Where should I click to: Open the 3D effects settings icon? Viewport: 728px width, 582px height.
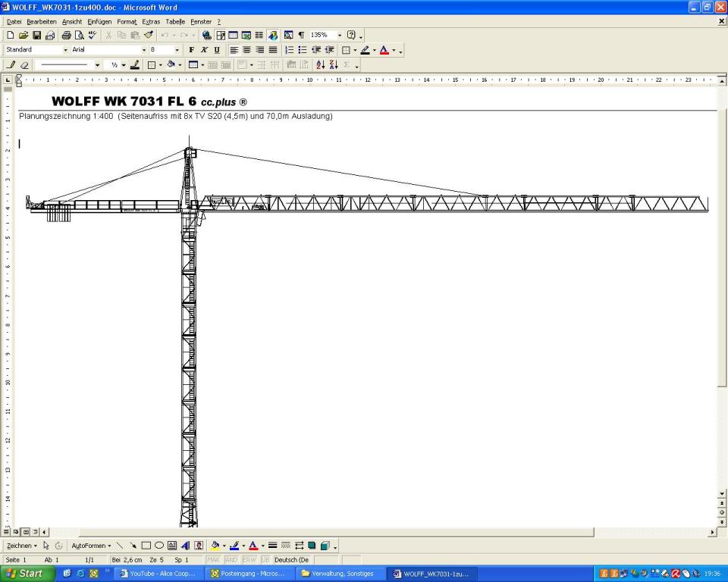(325, 546)
